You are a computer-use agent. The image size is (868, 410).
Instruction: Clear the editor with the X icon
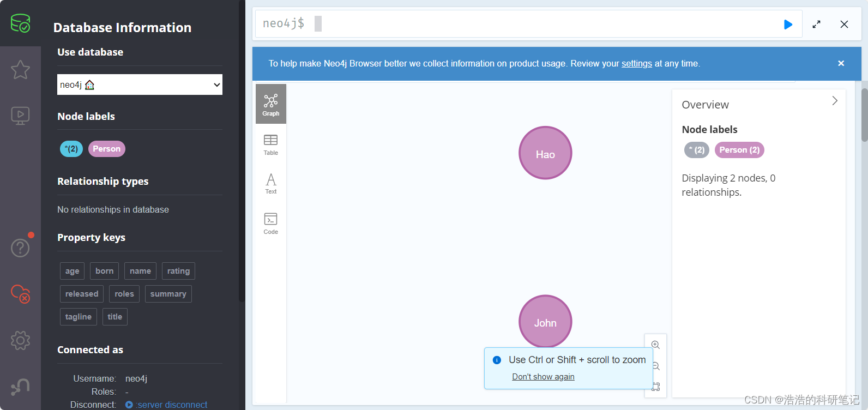(x=844, y=25)
